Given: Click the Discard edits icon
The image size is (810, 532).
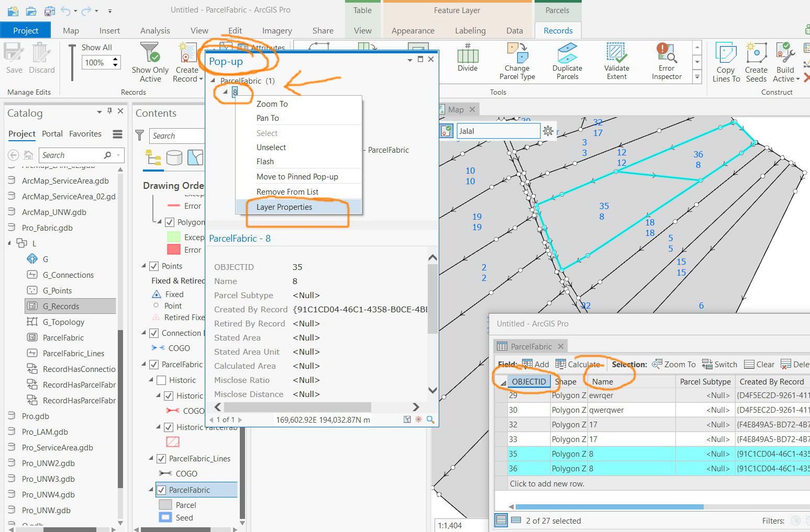Looking at the screenshot, I should (41, 53).
